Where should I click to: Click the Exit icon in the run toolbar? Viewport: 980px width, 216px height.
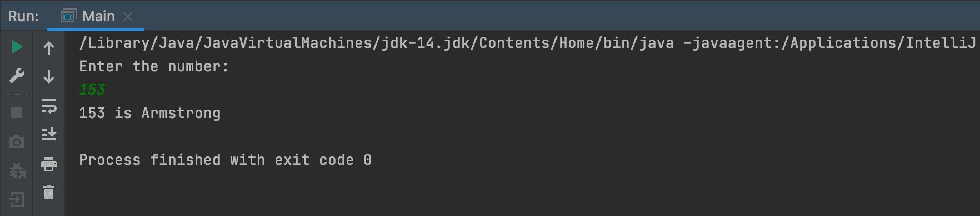(17, 199)
